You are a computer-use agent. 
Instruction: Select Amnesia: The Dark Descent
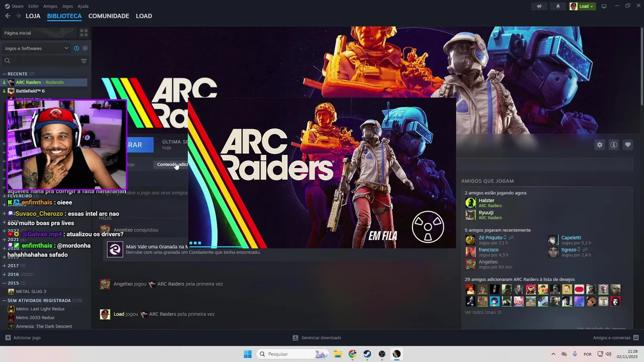pyautogui.click(x=44, y=326)
